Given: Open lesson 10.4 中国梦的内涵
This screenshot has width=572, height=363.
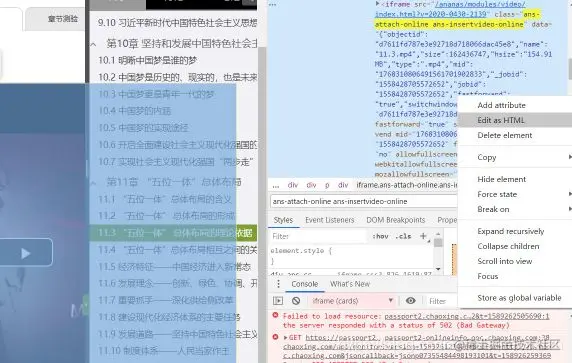Looking at the screenshot, I should click(135, 111).
